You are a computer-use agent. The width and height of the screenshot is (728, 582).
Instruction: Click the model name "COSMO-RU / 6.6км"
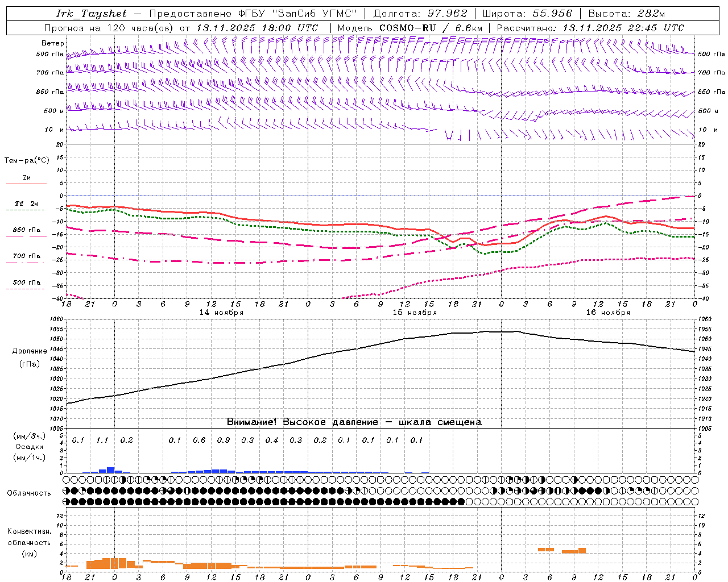point(431,28)
